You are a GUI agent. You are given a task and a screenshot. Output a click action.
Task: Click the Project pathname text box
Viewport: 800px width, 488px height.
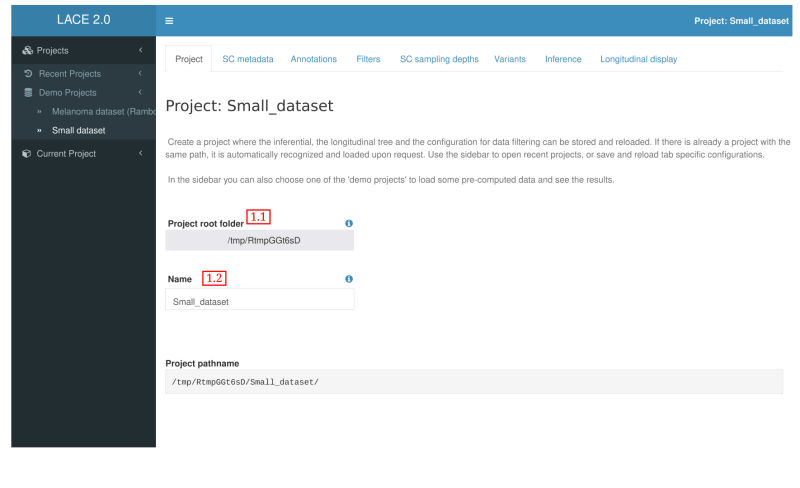tap(474, 382)
